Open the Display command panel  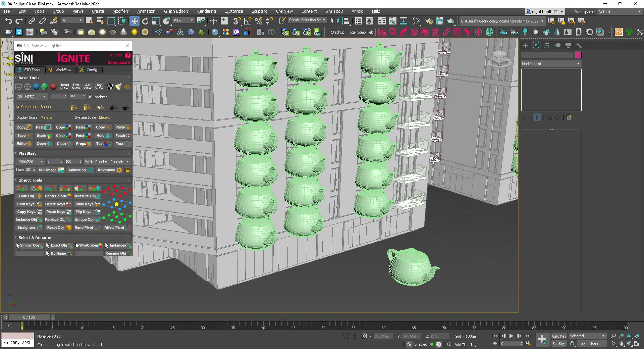(x=568, y=45)
